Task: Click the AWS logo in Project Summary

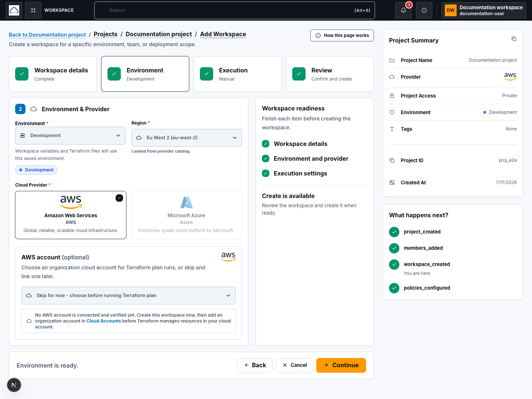Action: coord(510,76)
